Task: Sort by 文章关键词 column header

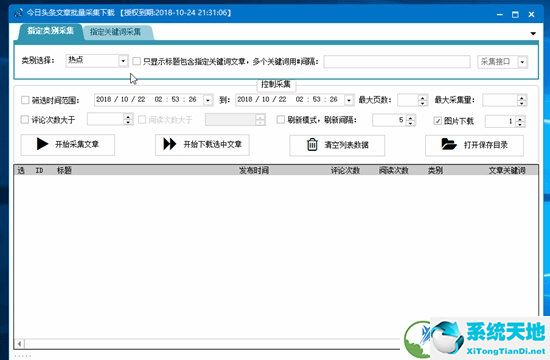Action: [x=507, y=171]
